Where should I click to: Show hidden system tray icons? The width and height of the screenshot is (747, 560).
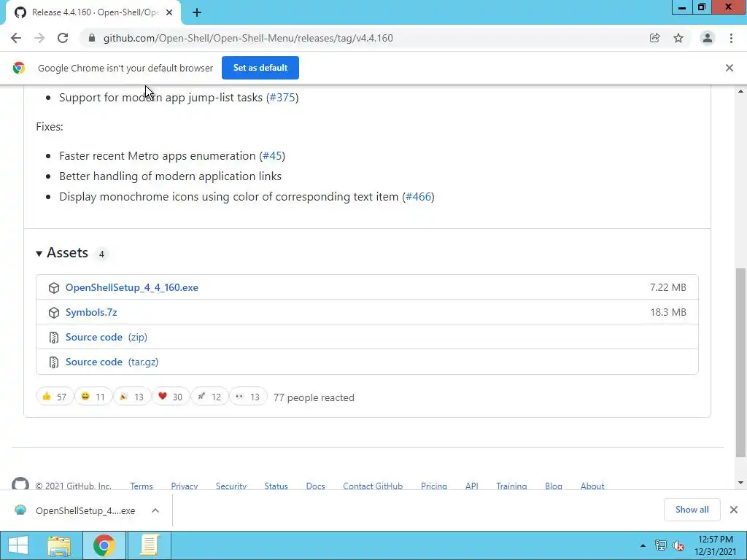point(643,545)
